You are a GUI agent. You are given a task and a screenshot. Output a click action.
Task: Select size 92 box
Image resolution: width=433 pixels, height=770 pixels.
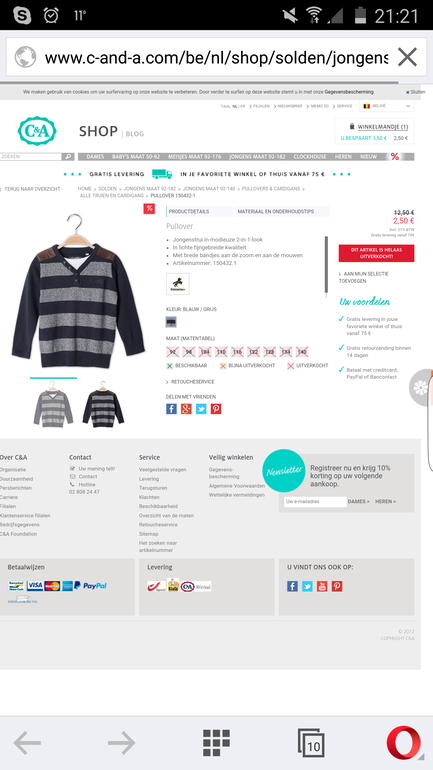172,352
